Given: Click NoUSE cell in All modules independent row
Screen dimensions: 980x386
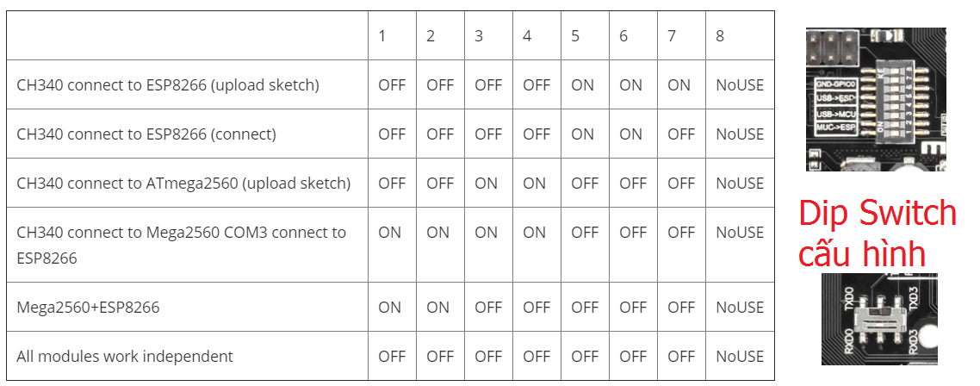Looking at the screenshot, I should [x=739, y=357].
